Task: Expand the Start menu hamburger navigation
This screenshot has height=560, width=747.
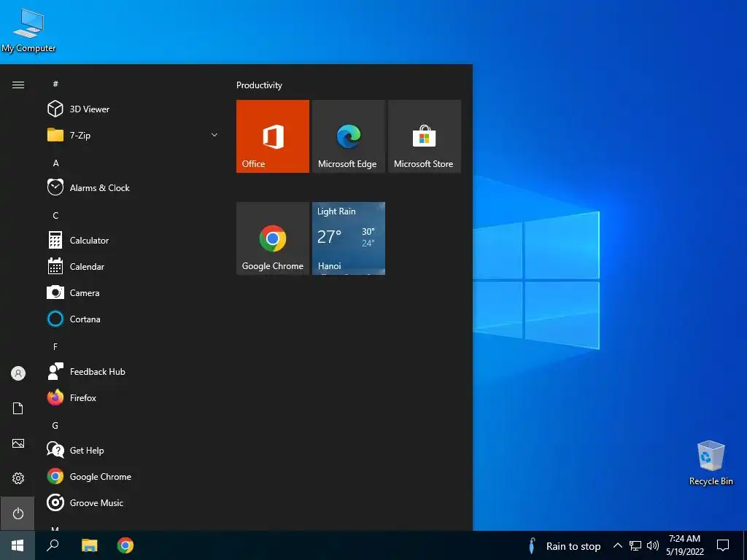Action: [18, 85]
